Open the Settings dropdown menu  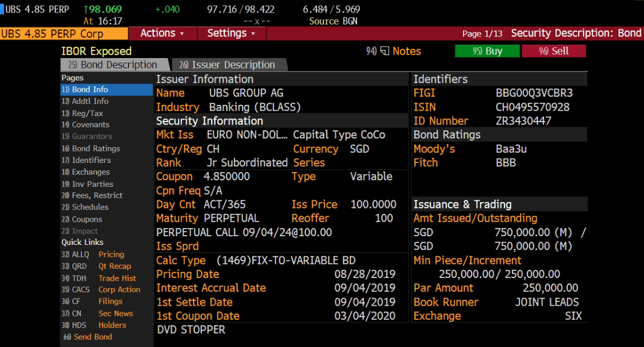tap(231, 33)
